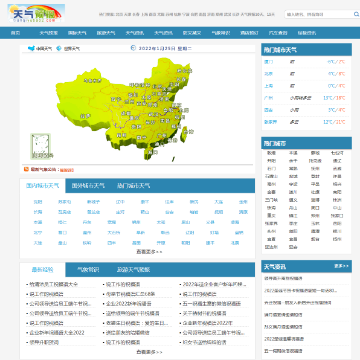Click the clock icon beside the date
This screenshot has width=360, height=360.
point(134,48)
